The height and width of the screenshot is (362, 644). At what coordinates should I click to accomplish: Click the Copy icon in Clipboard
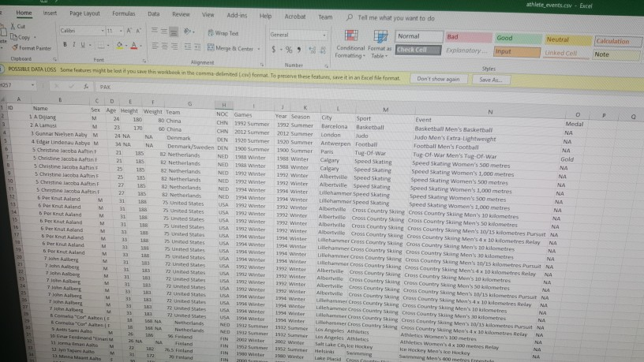(x=13, y=37)
